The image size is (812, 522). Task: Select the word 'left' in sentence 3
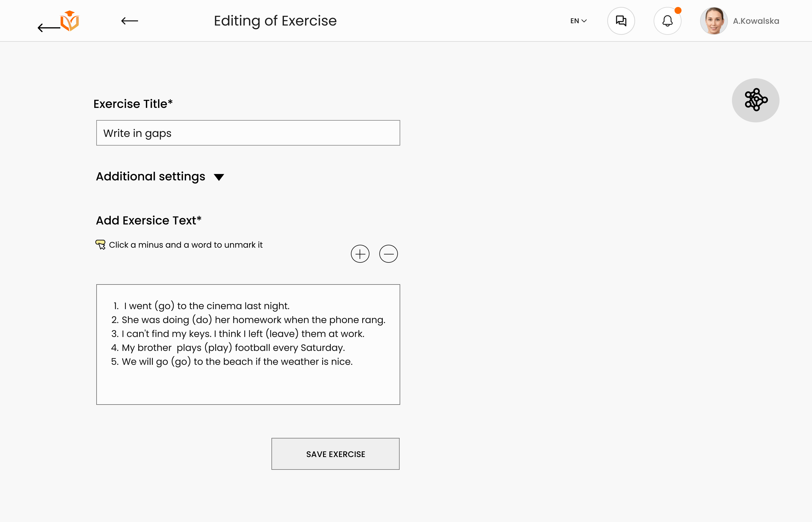coord(255,333)
